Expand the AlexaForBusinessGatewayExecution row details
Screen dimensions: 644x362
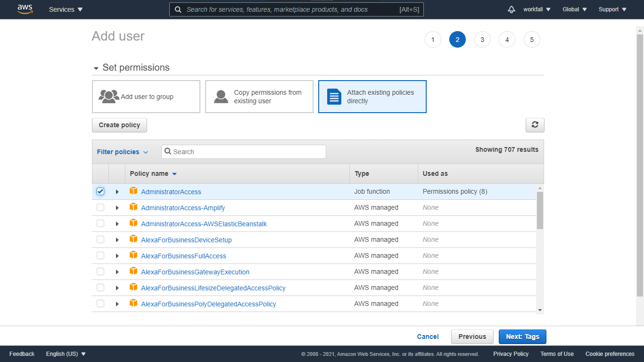tap(117, 272)
